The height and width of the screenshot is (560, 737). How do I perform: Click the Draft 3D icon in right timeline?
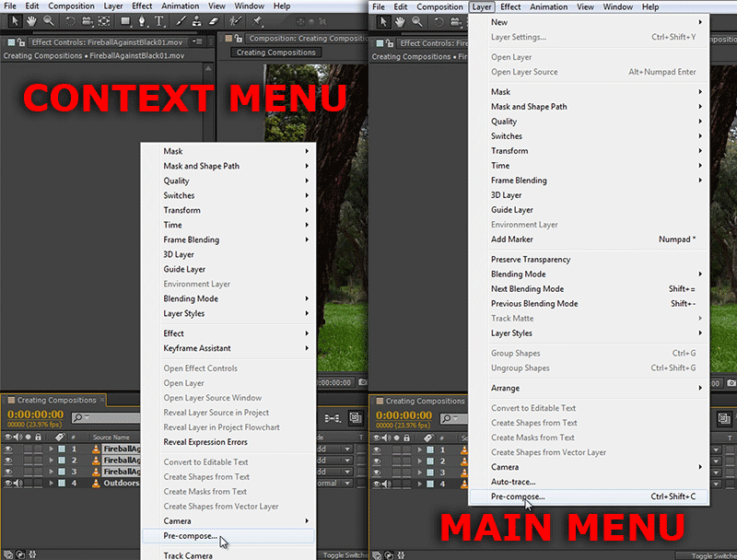(724, 418)
